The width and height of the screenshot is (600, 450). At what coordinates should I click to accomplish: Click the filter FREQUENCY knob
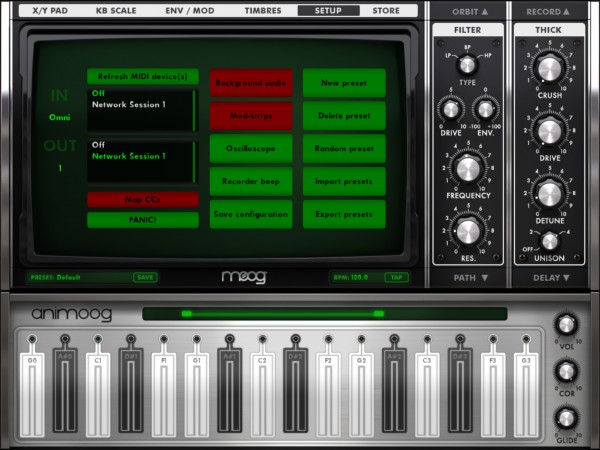click(468, 168)
